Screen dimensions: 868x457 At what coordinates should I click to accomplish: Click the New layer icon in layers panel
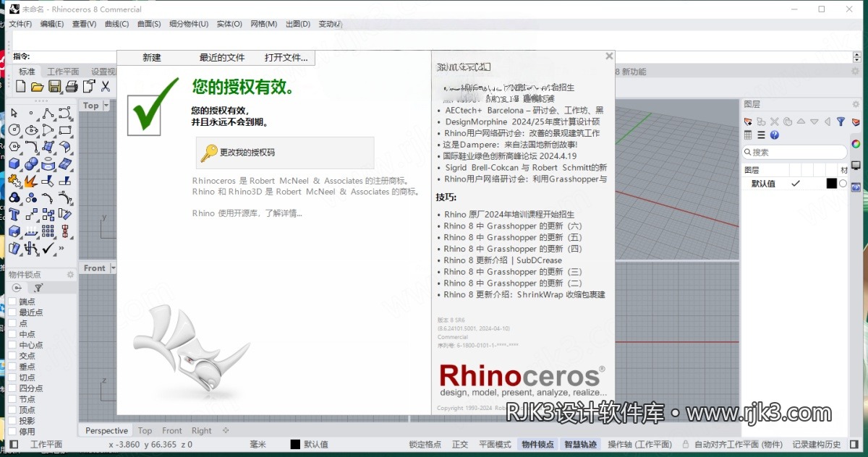tap(748, 122)
